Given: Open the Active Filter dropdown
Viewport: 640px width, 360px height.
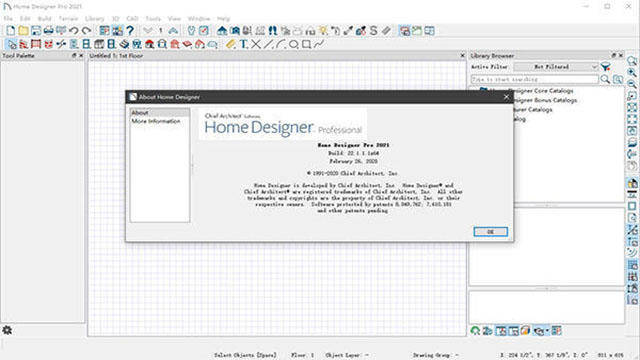Looking at the screenshot, I should click(x=556, y=67).
